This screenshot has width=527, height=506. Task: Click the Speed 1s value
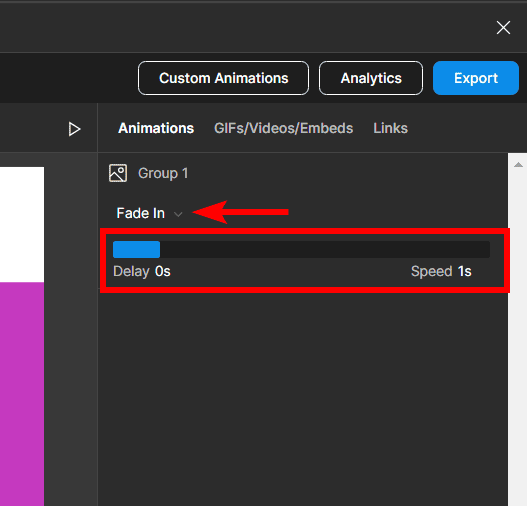(x=464, y=271)
